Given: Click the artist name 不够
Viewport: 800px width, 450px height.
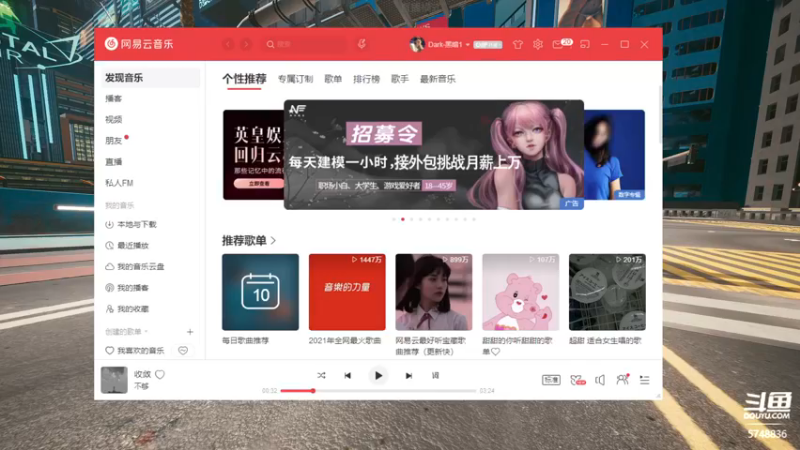Looking at the screenshot, I should [x=141, y=386].
